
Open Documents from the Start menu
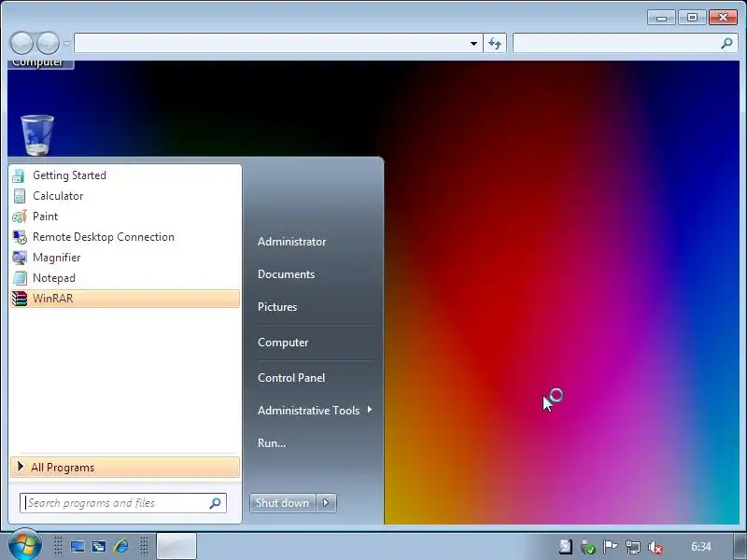[287, 274]
